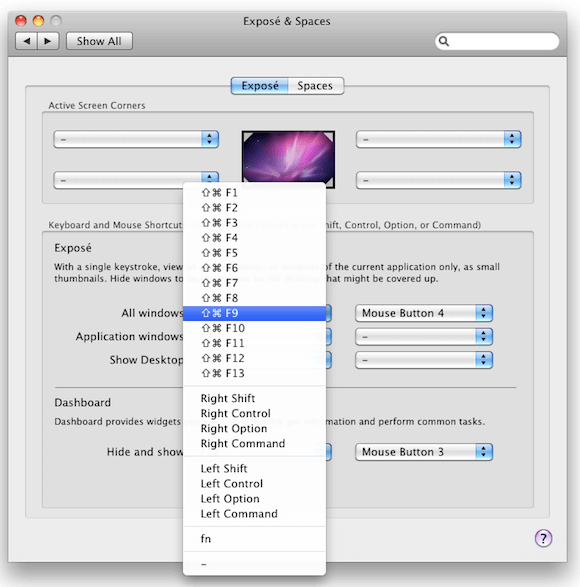
Task: Click the desktop preview thumbnail
Action: click(288, 159)
